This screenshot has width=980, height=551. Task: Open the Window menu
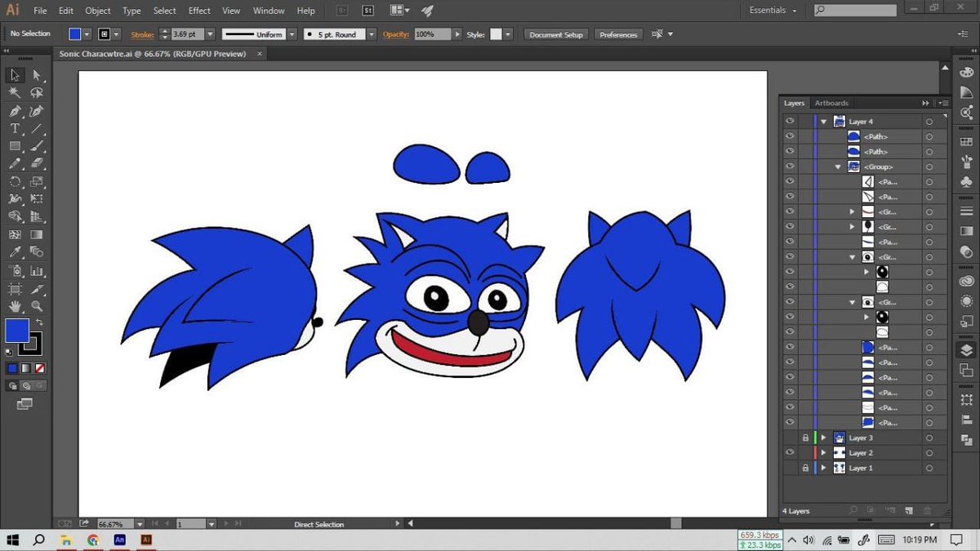pyautogui.click(x=269, y=11)
